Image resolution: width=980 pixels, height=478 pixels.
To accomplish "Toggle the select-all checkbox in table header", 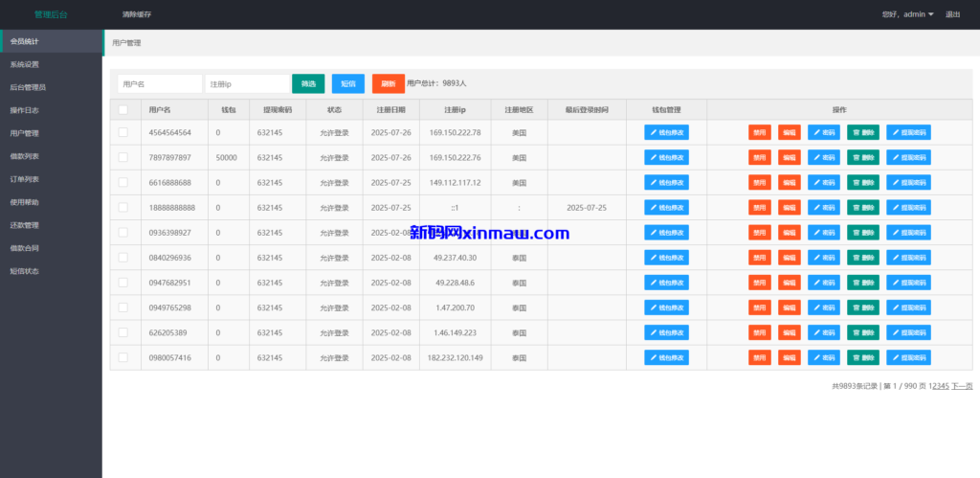I will coord(122,109).
